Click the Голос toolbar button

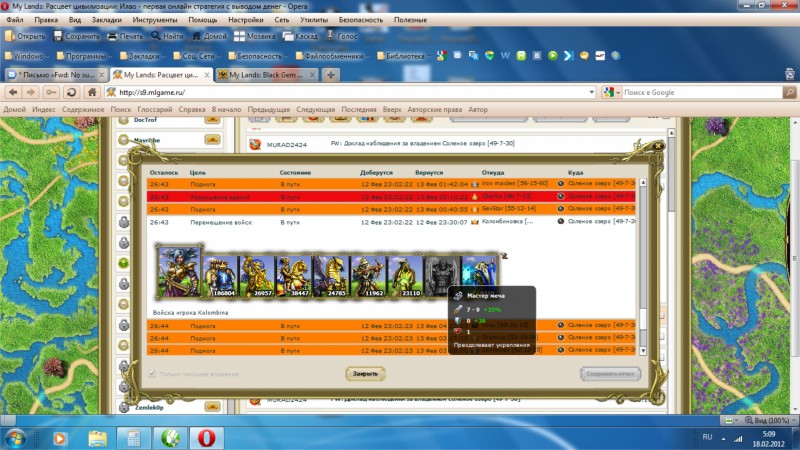pyautogui.click(x=342, y=36)
